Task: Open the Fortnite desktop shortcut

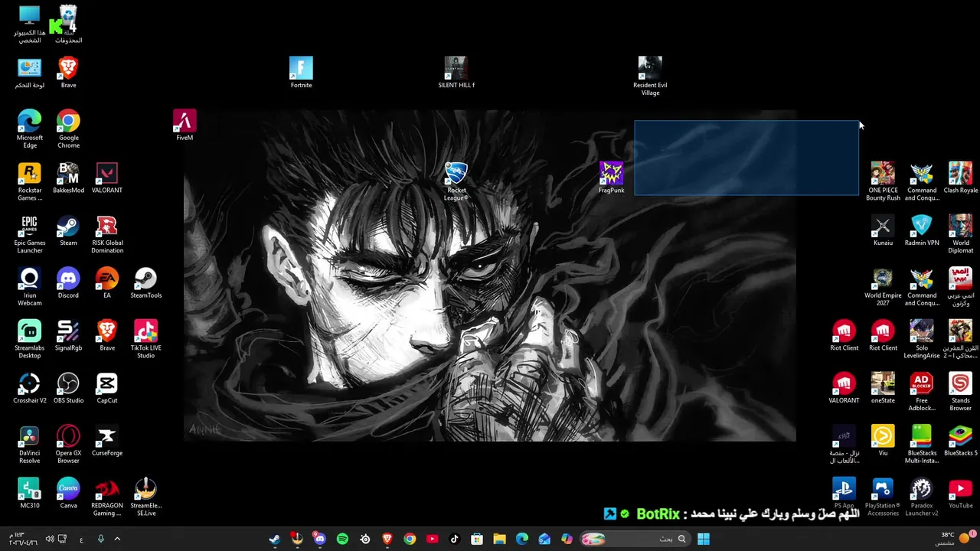Action: [x=301, y=73]
